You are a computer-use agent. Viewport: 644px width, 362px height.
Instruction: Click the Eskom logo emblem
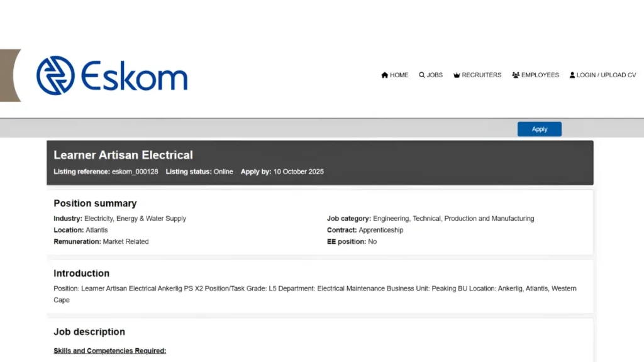coord(55,75)
